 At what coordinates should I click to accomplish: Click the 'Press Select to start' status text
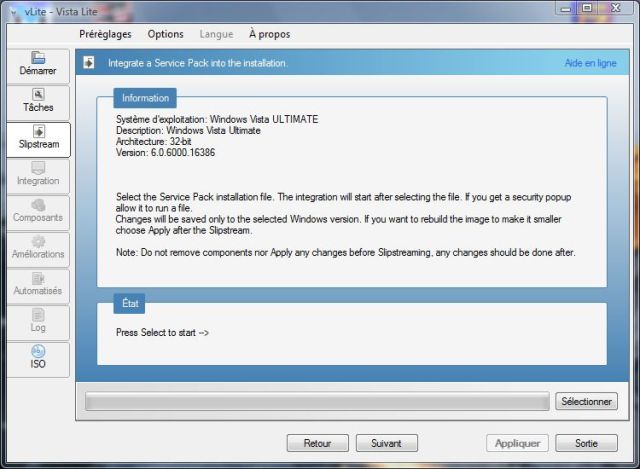(x=162, y=333)
